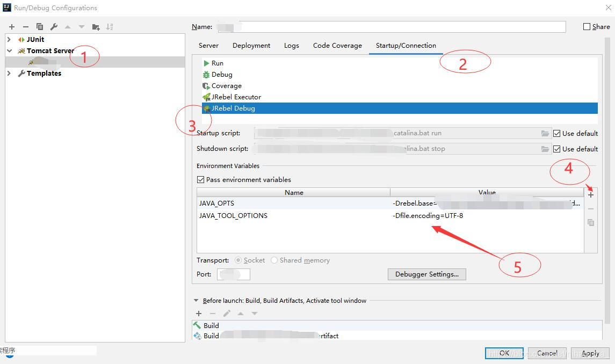The image size is (615, 364).
Task: Remove selected configuration with minus icon
Action: (x=25, y=27)
